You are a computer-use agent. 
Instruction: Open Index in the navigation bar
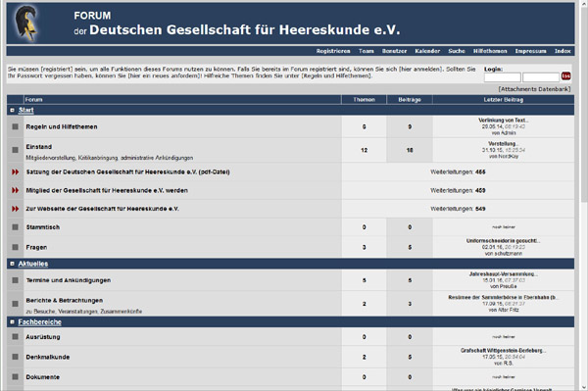click(x=563, y=51)
